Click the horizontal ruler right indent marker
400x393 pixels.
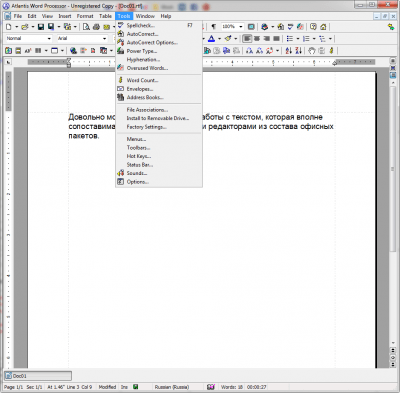tap(335, 62)
